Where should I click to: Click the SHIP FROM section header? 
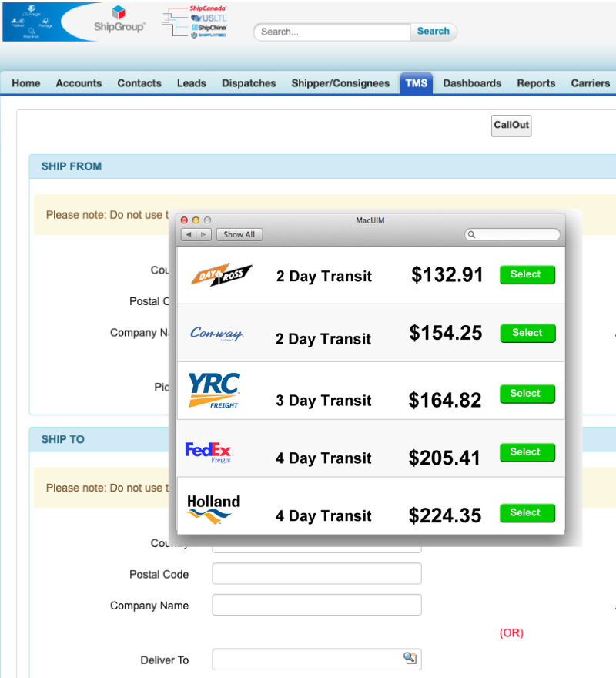[322, 166]
